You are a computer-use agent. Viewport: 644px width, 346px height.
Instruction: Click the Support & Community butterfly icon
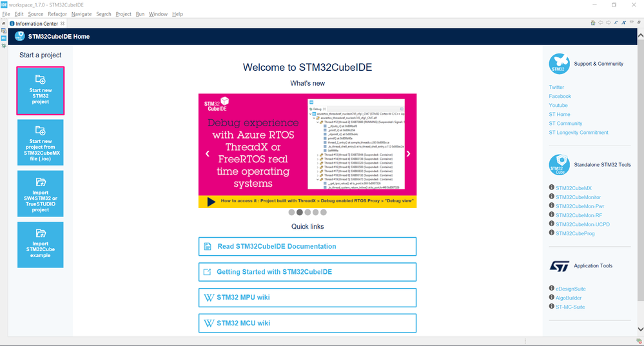click(x=560, y=64)
